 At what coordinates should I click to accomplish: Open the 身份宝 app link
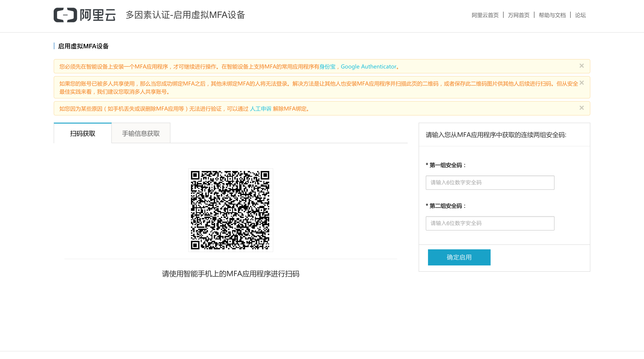point(327,66)
